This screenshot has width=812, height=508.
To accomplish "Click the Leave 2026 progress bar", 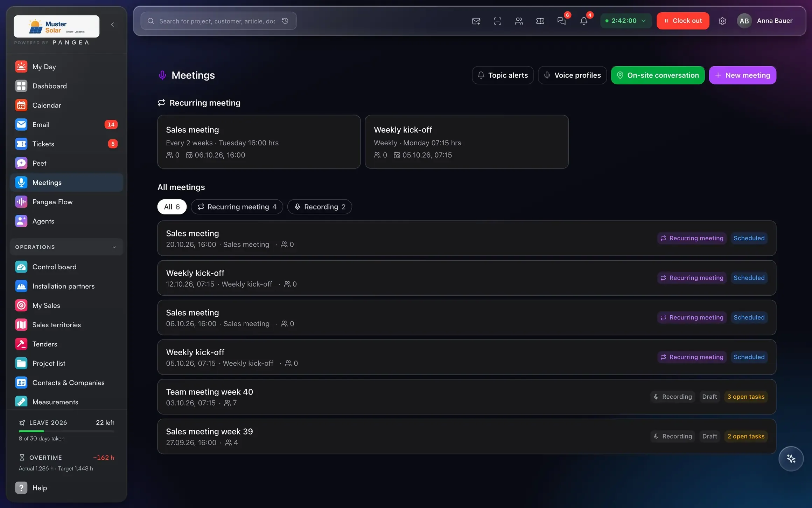I will (66, 431).
